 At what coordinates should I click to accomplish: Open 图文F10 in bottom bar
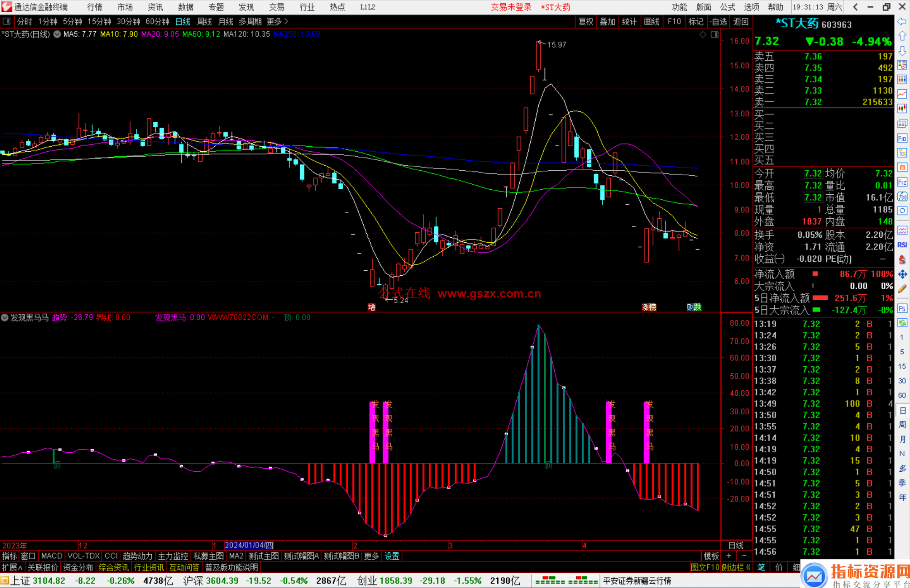pos(705,567)
